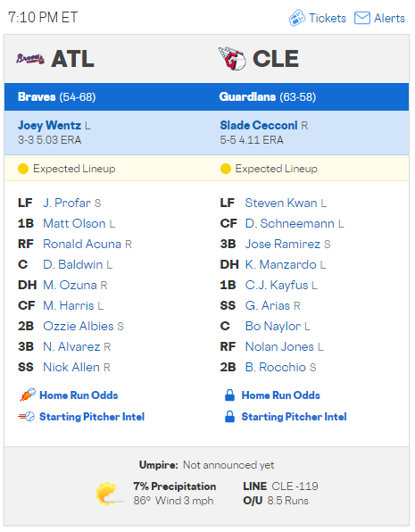Open the Braves Starting Pitcher Intel link
This screenshot has height=532, width=415.
point(92,417)
